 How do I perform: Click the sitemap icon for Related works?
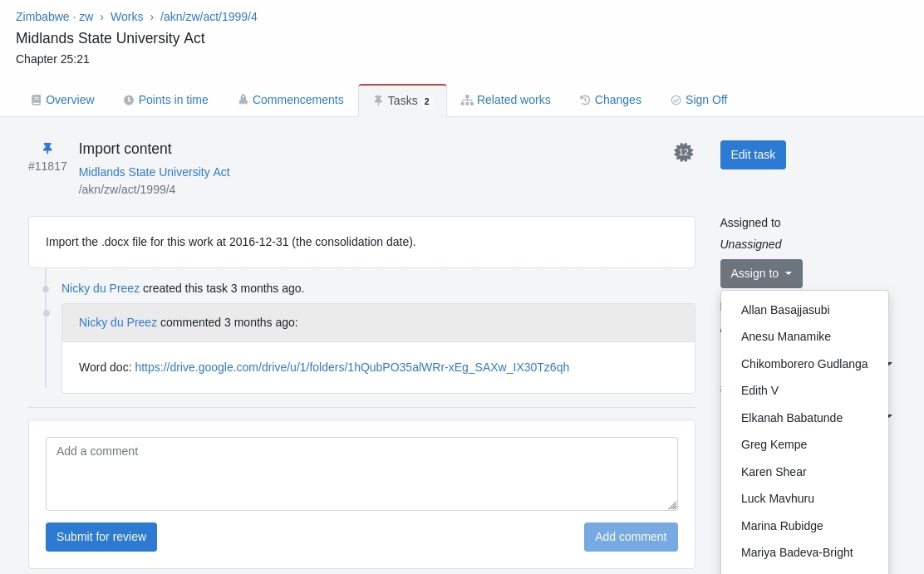click(x=467, y=101)
